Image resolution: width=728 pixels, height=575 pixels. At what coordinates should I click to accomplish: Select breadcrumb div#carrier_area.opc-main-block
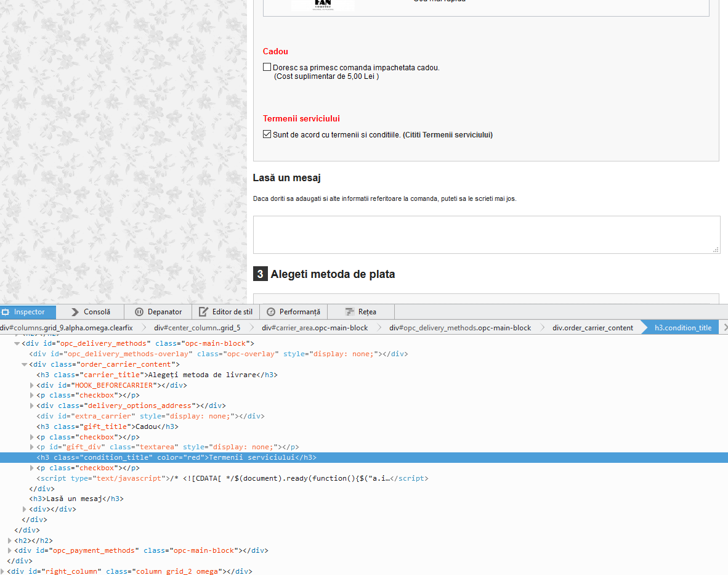coord(315,328)
